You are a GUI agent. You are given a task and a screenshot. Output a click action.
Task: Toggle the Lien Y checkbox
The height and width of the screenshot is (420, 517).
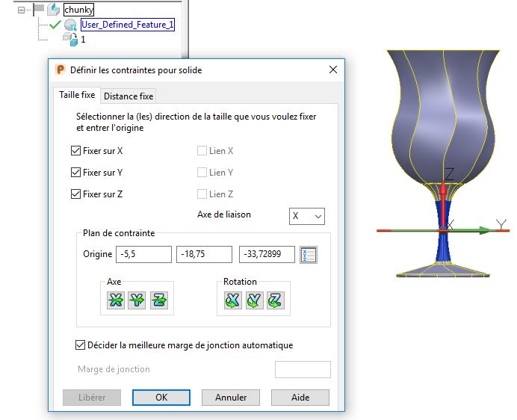coord(202,172)
